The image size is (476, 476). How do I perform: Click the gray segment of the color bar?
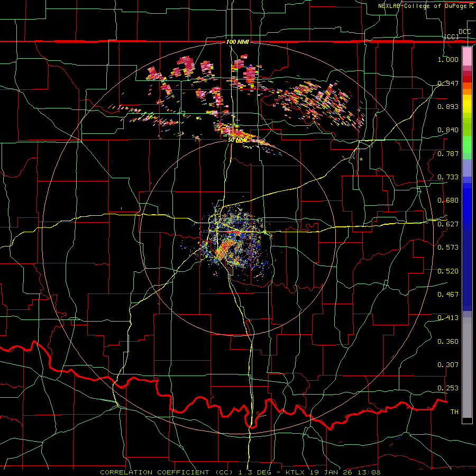(x=467, y=368)
